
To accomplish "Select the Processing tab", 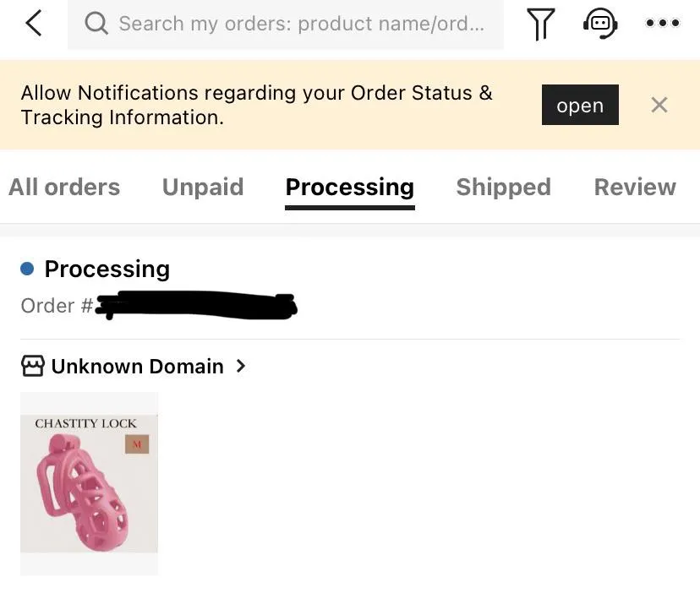I will pos(349,187).
